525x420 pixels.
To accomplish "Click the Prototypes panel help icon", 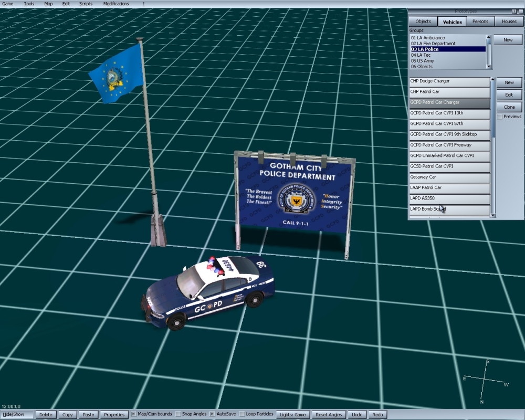I will coord(514,12).
